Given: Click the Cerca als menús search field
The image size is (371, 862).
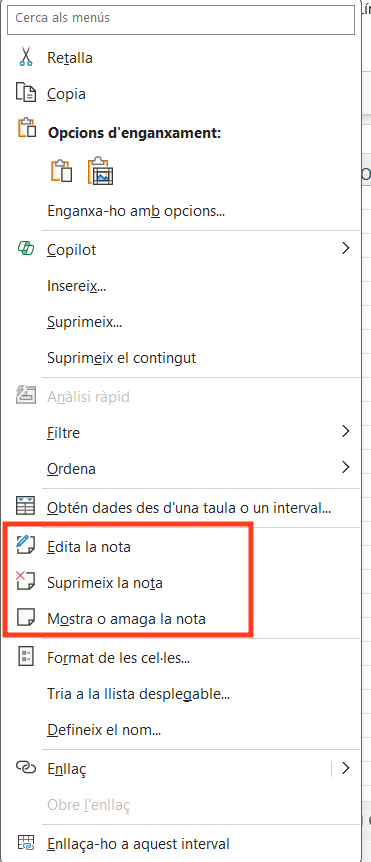Looking at the screenshot, I should 181,18.
